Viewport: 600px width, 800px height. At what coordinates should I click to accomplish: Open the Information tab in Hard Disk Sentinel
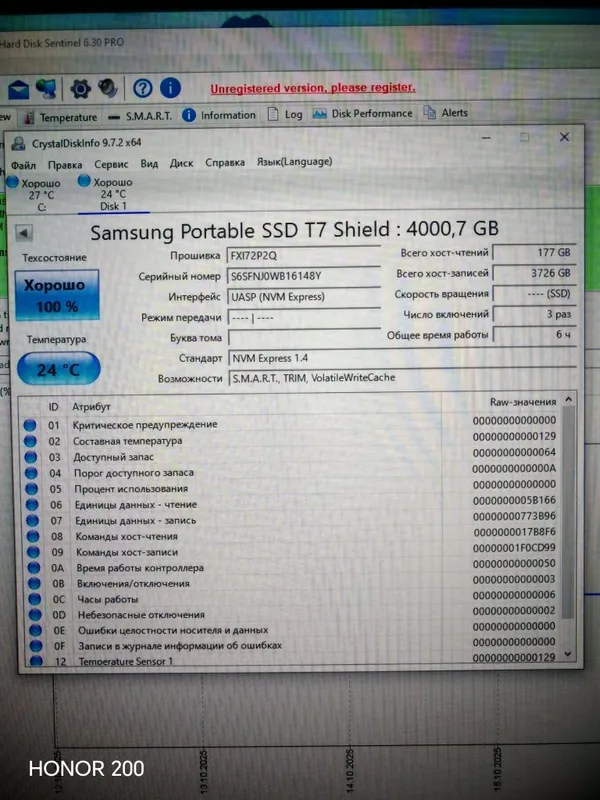click(x=219, y=115)
